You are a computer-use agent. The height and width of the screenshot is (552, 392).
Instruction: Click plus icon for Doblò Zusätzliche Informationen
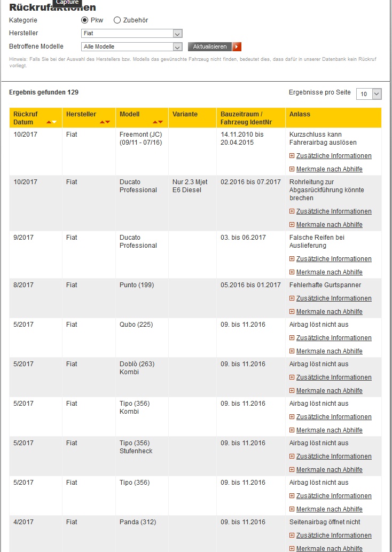tap(292, 377)
